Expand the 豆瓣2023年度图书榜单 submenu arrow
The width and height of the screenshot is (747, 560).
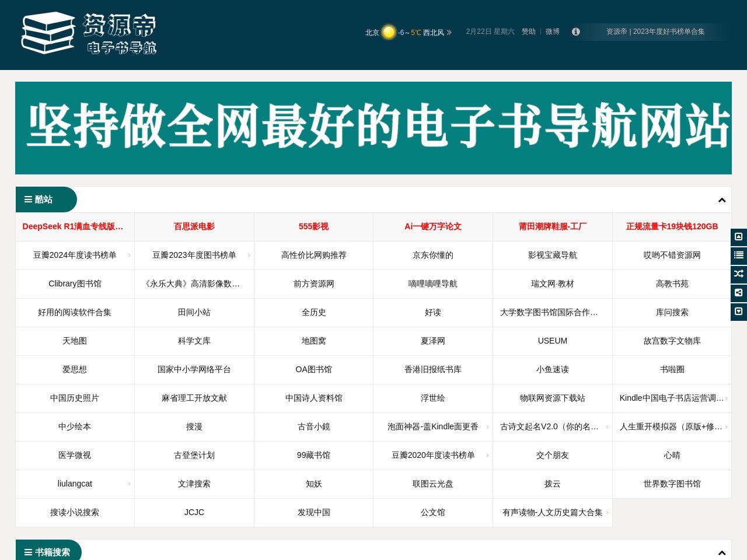pos(249,256)
